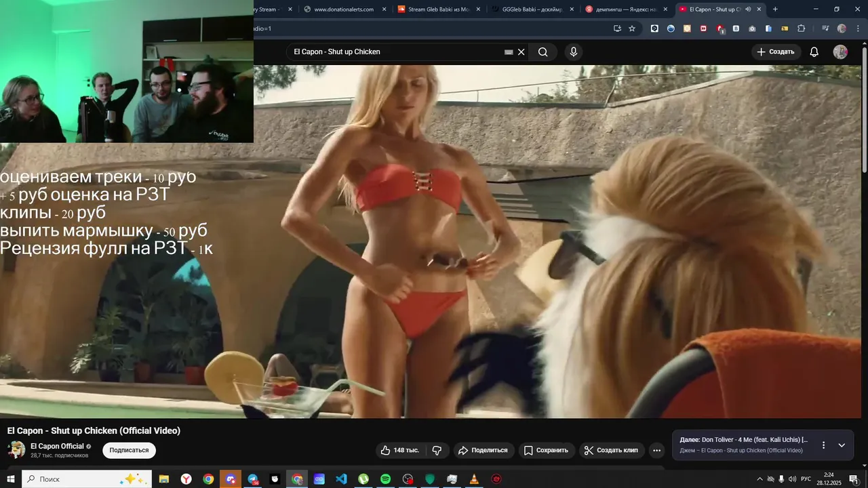The height and width of the screenshot is (488, 868).
Task: Click the camera screenshot extension icon
Action: [x=752, y=28]
